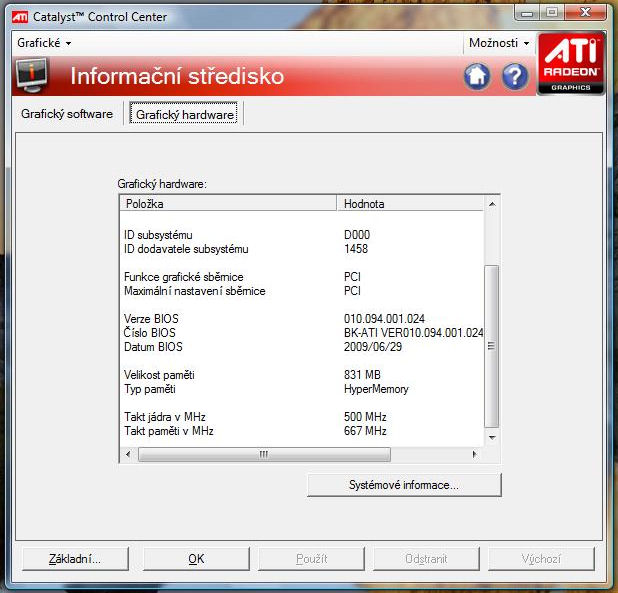
Task: Click the D000 subsystem value
Action: (x=357, y=235)
